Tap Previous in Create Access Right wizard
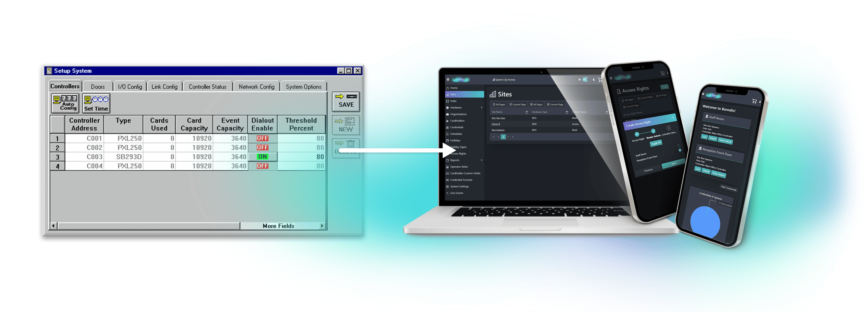 648,170
